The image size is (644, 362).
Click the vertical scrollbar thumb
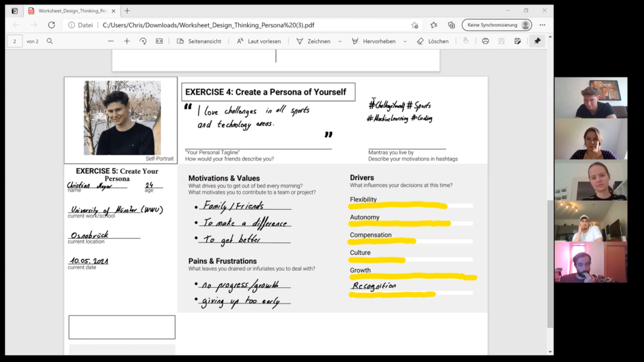coord(550,264)
